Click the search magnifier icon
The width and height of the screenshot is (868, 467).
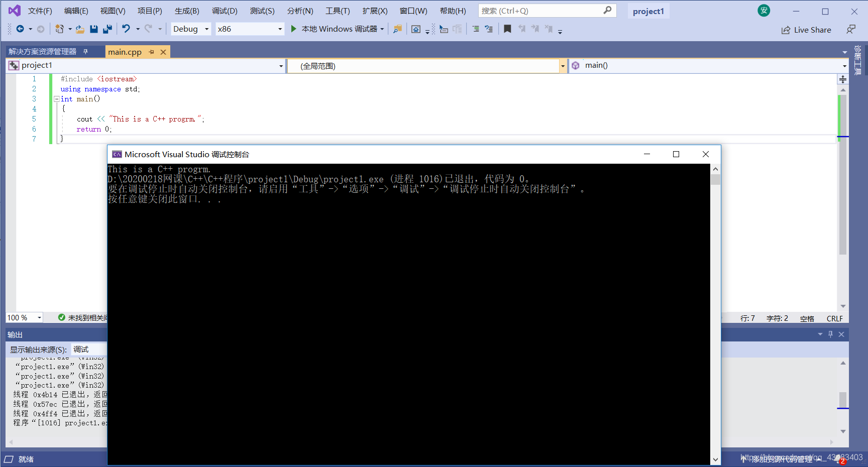pos(607,10)
